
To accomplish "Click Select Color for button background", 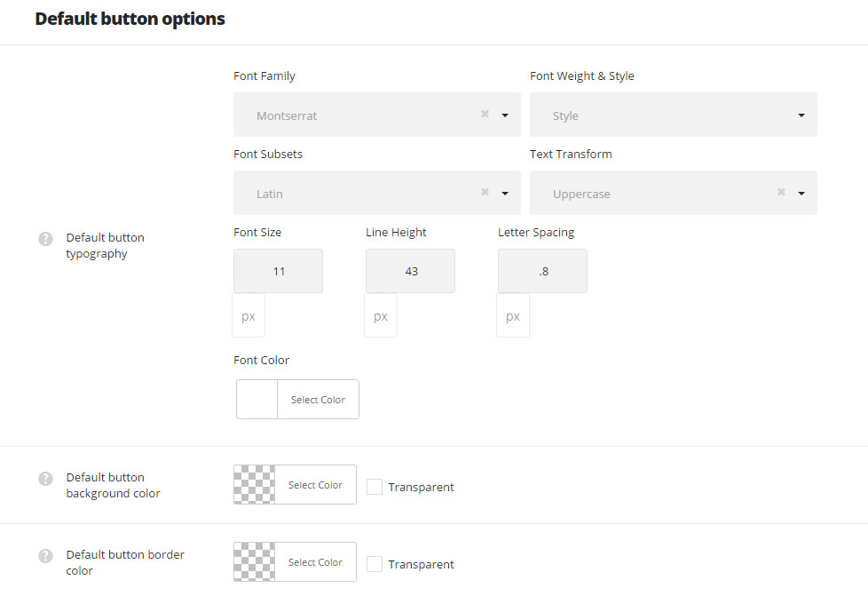I will [315, 485].
